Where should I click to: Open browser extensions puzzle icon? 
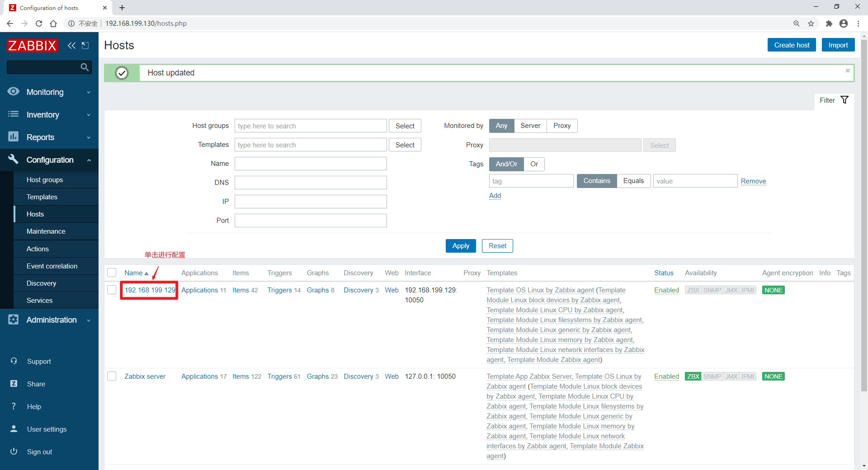(x=829, y=23)
